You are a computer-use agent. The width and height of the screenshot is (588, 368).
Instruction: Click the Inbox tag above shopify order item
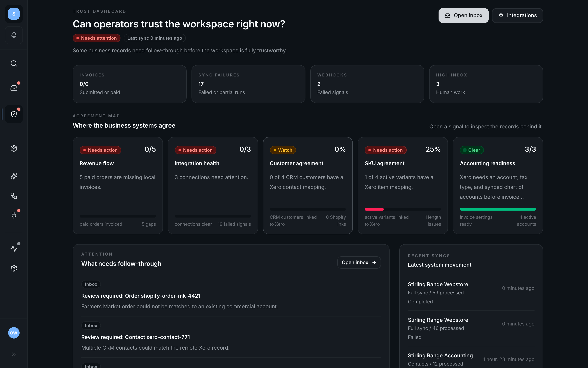[91, 284]
